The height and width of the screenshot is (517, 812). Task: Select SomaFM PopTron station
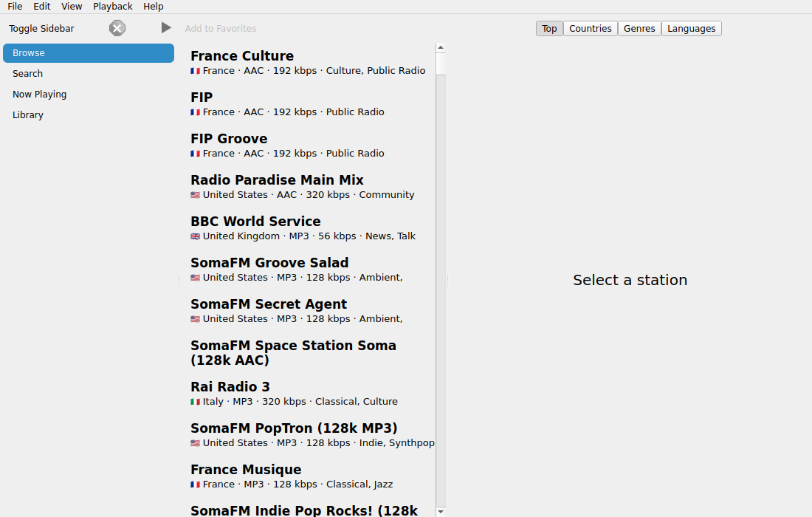pos(312,436)
